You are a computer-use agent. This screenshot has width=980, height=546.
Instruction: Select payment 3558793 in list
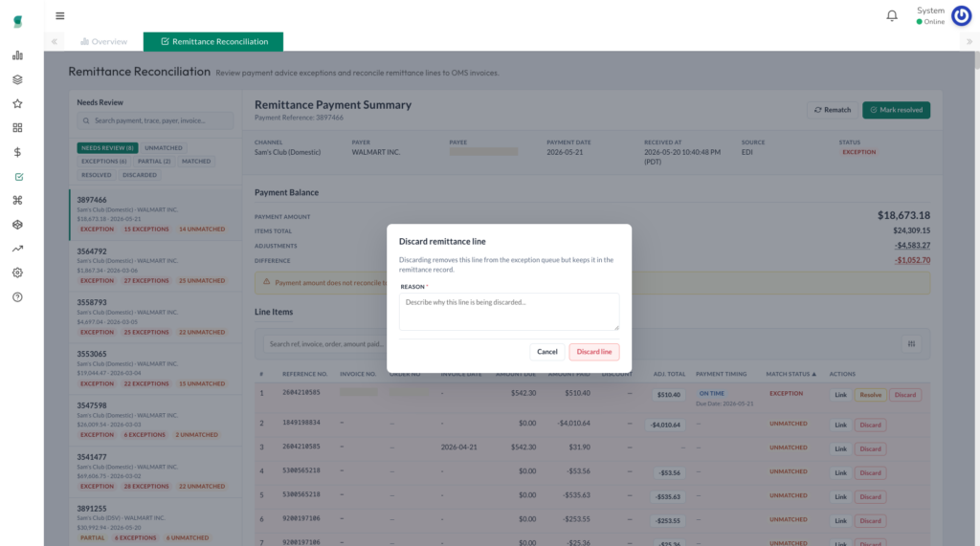click(x=155, y=317)
